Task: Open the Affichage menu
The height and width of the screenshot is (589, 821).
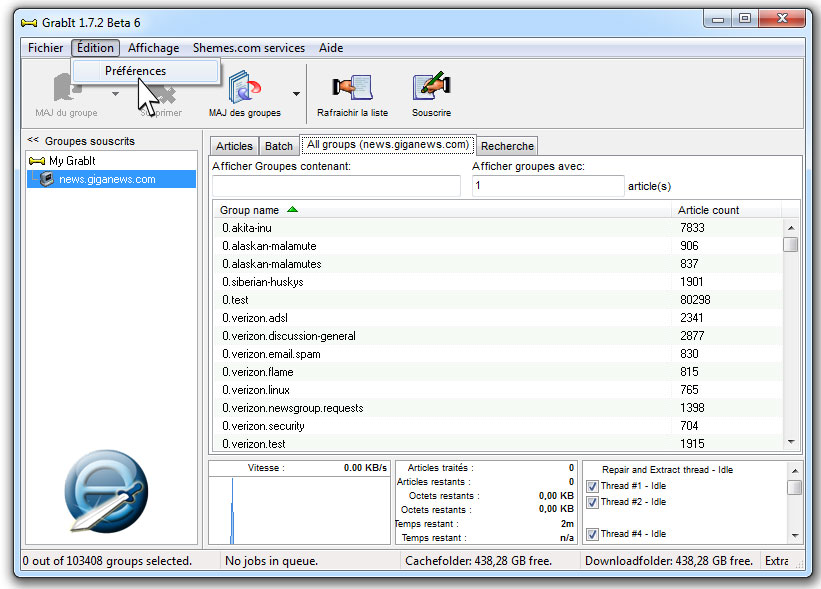Action: pyautogui.click(x=153, y=48)
